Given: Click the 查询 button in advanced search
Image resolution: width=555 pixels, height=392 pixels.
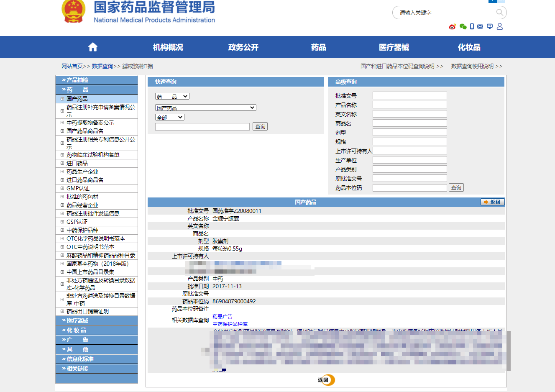Looking at the screenshot, I should [x=455, y=187].
